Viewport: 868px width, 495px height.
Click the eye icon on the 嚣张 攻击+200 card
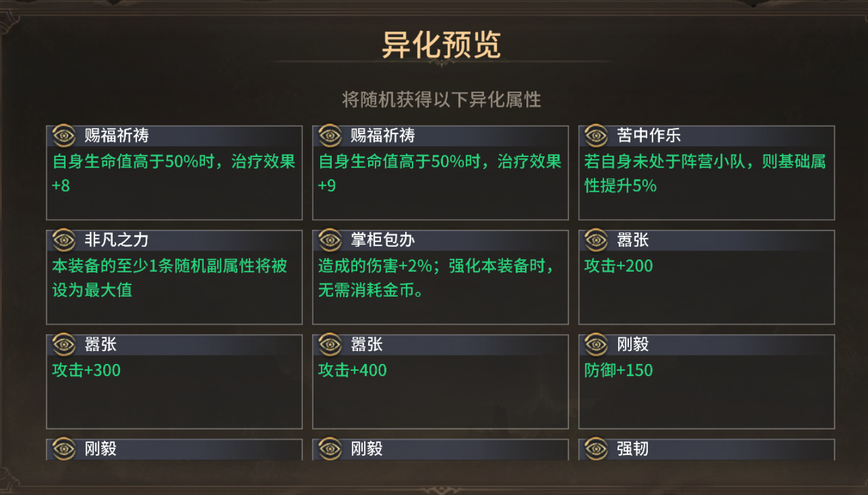tap(595, 239)
